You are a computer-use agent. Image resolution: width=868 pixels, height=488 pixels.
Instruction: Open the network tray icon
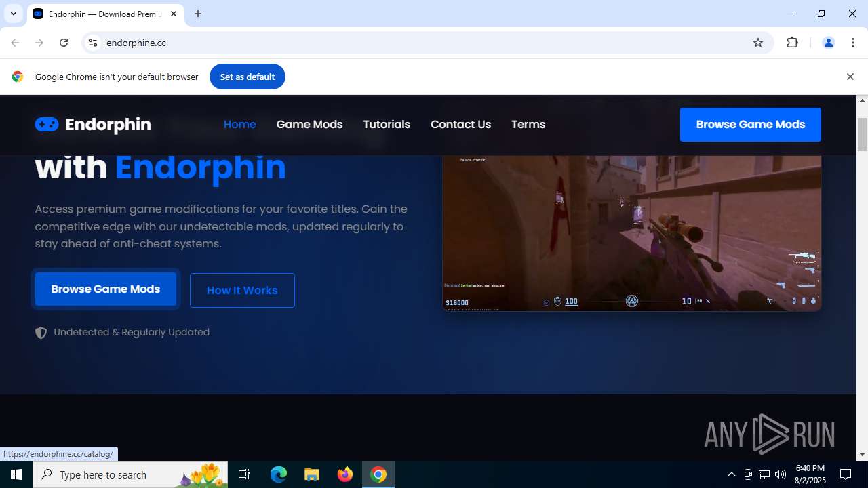click(764, 474)
